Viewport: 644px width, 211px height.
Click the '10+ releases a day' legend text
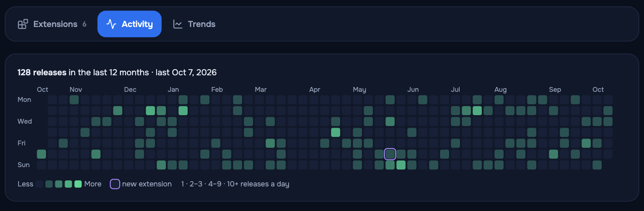click(258, 184)
